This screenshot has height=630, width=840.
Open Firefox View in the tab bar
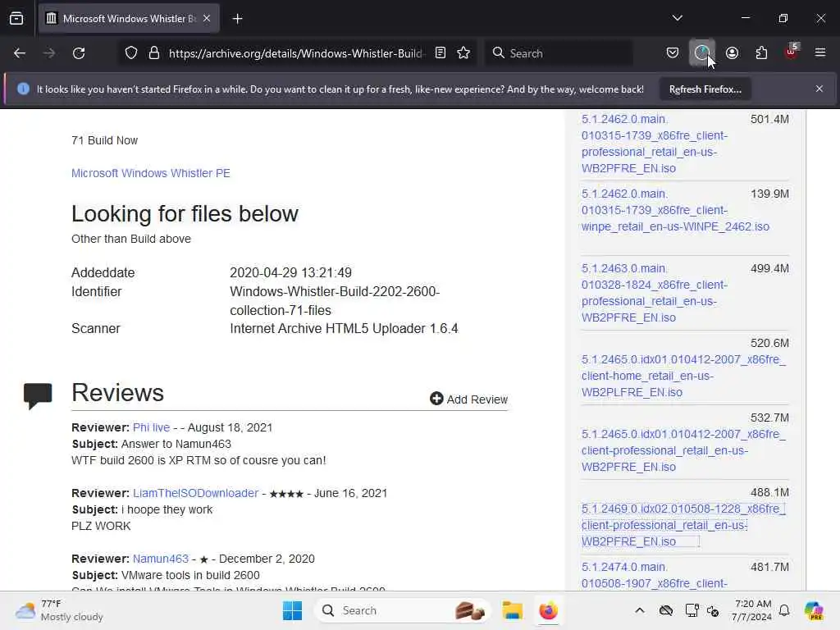click(x=16, y=19)
